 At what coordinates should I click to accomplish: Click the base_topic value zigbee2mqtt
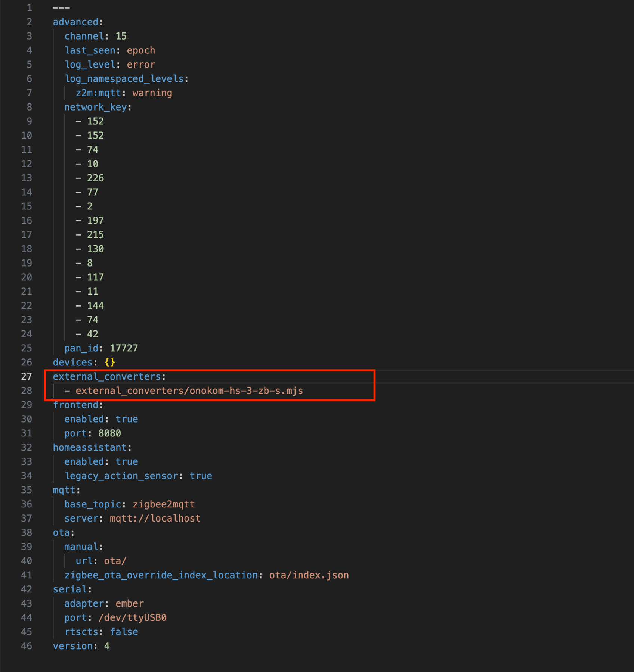(164, 504)
